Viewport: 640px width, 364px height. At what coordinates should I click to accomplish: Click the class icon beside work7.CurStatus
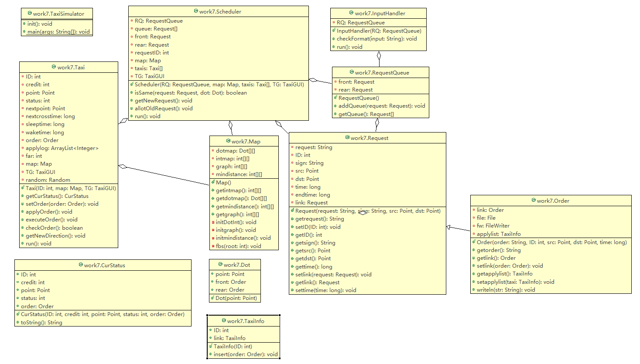coord(81,265)
